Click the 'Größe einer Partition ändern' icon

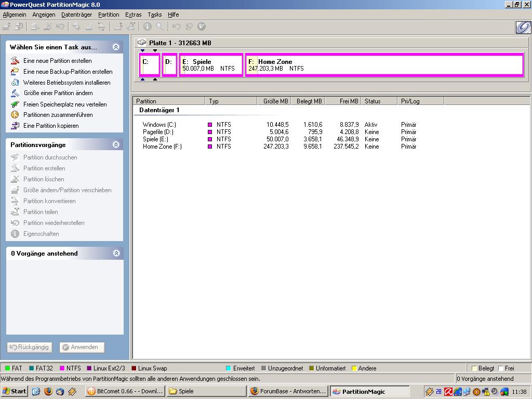(15, 93)
